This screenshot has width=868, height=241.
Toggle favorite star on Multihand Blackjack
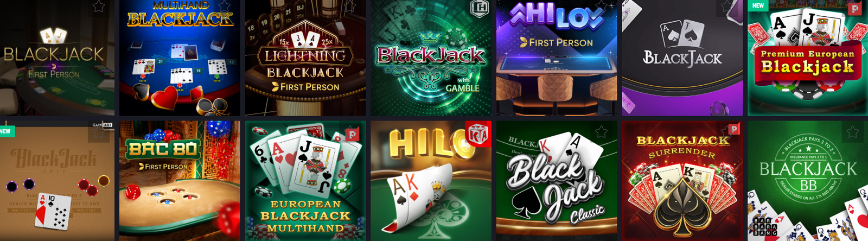pyautogui.click(x=224, y=7)
